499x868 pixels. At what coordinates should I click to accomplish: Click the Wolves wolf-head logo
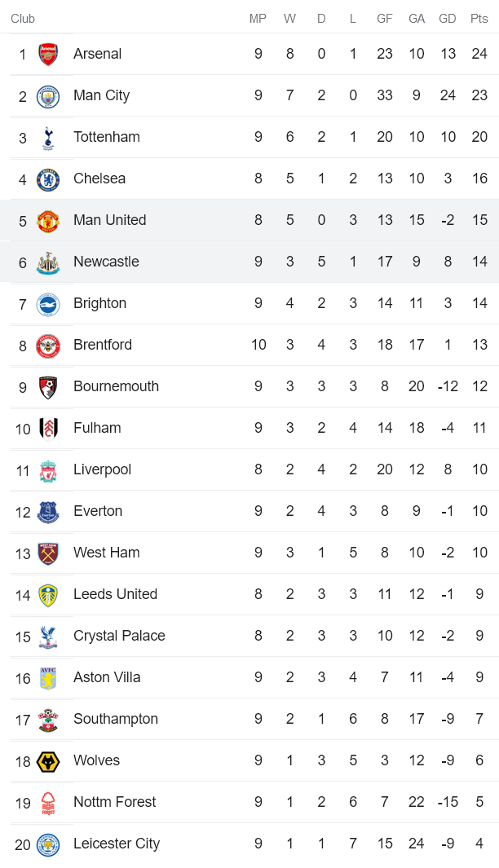(x=48, y=760)
